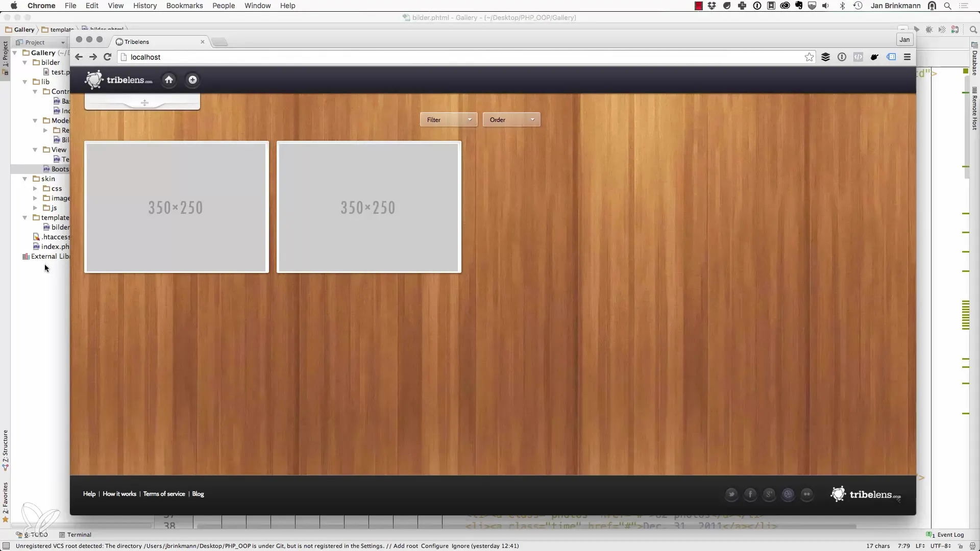This screenshot has width=980, height=551.
Task: Open the Event Log panel
Action: pyautogui.click(x=945, y=535)
